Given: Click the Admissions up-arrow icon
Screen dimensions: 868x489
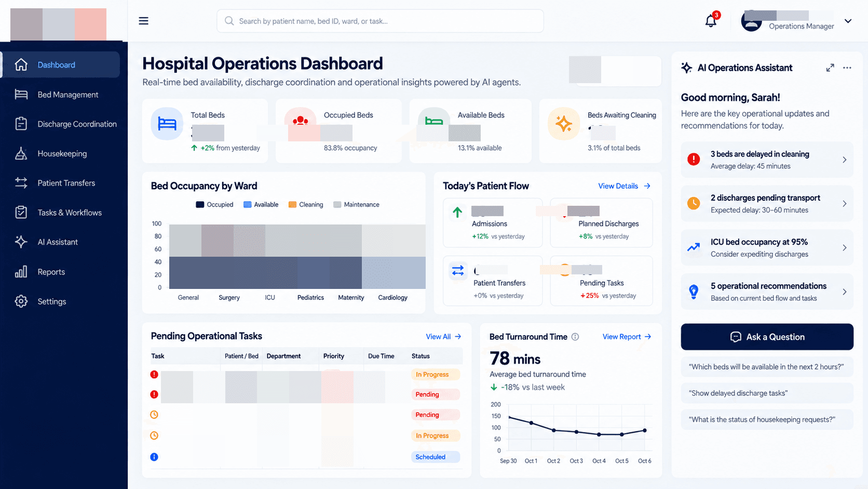Looking at the screenshot, I should point(457,212).
